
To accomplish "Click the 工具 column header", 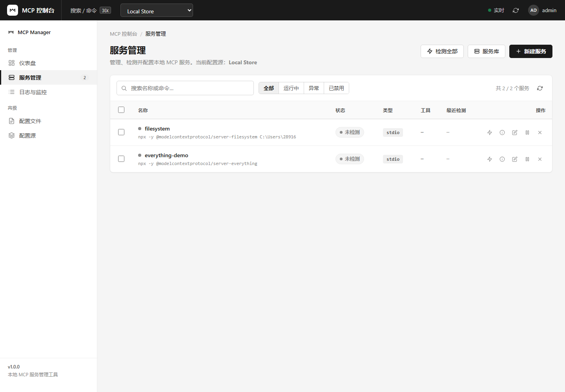I will [426, 111].
